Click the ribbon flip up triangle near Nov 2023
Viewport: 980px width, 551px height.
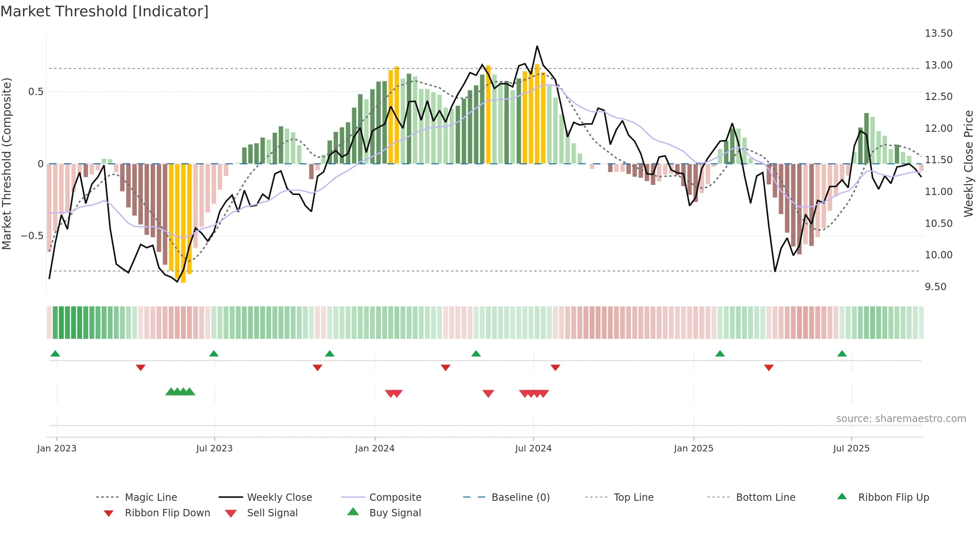point(330,353)
